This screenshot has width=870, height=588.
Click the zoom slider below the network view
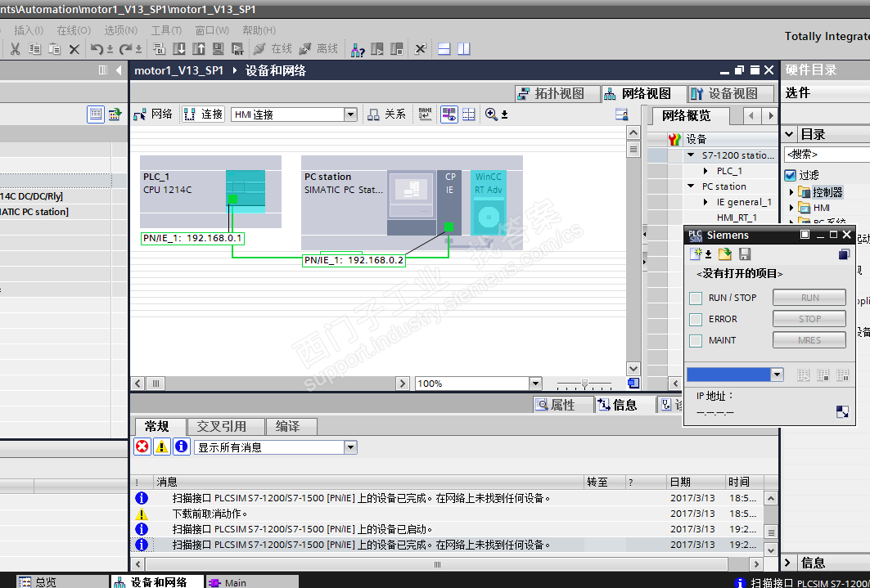[x=584, y=384]
